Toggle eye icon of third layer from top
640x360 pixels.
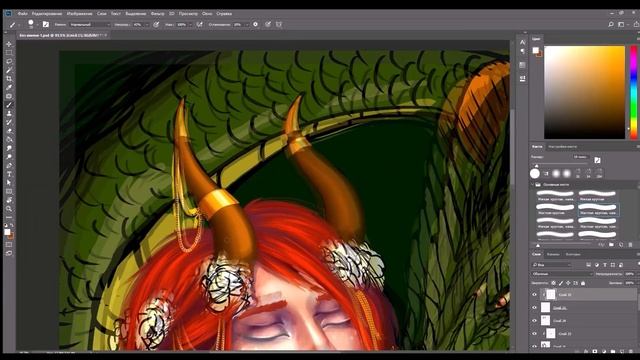point(534,321)
